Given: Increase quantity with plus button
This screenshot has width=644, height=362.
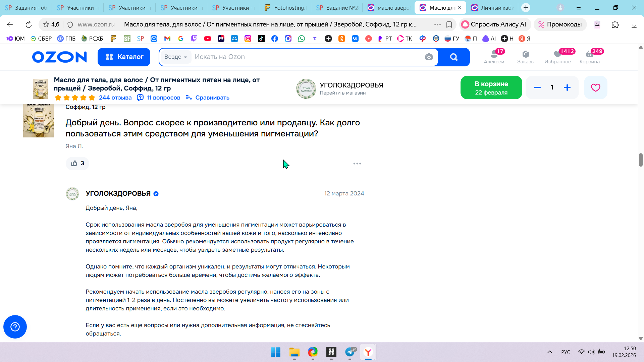Looking at the screenshot, I should point(567,87).
